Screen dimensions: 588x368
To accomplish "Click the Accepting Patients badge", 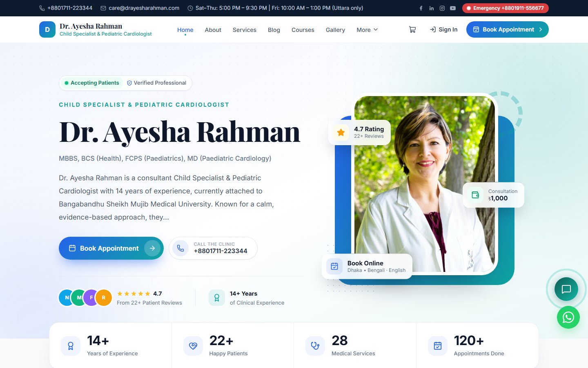I will tap(92, 83).
